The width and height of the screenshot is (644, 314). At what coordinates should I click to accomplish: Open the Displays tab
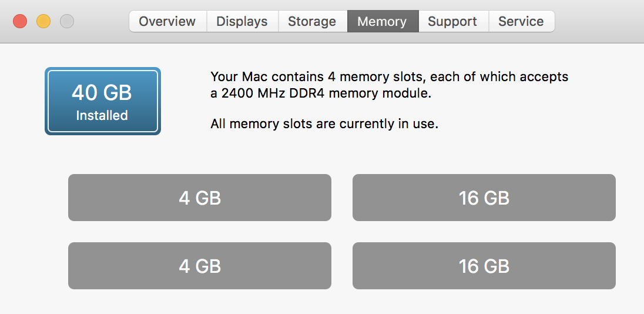(242, 22)
